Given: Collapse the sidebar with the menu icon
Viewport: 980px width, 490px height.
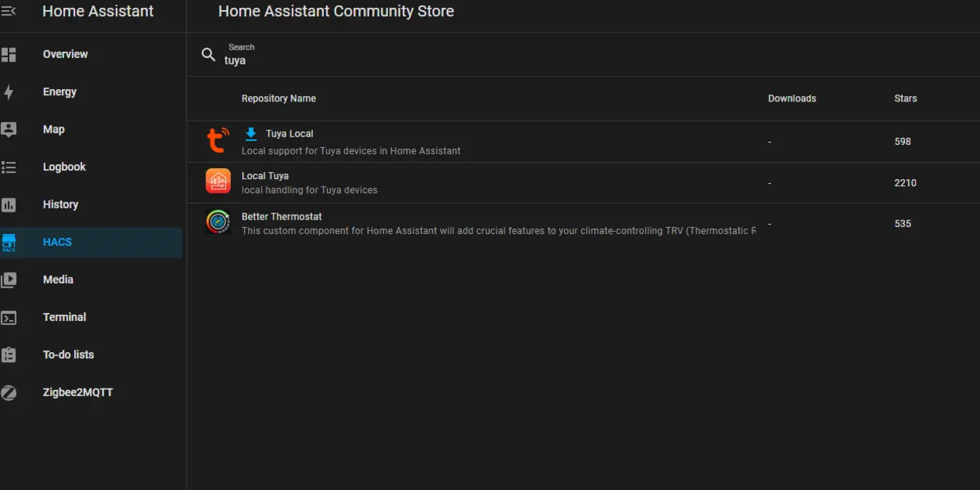Looking at the screenshot, I should coord(9,11).
